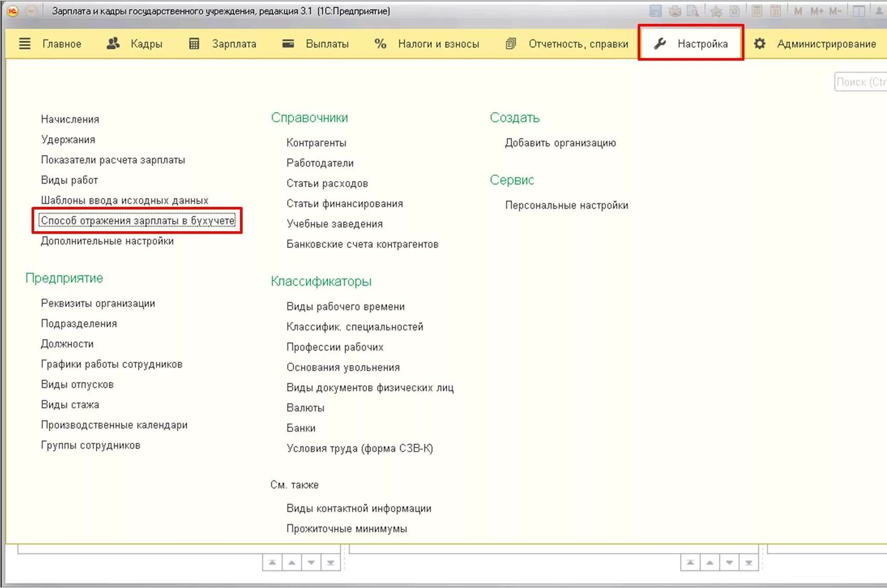The image size is (887, 588).
Task: Open Виды контактной информации link
Action: pos(359,508)
